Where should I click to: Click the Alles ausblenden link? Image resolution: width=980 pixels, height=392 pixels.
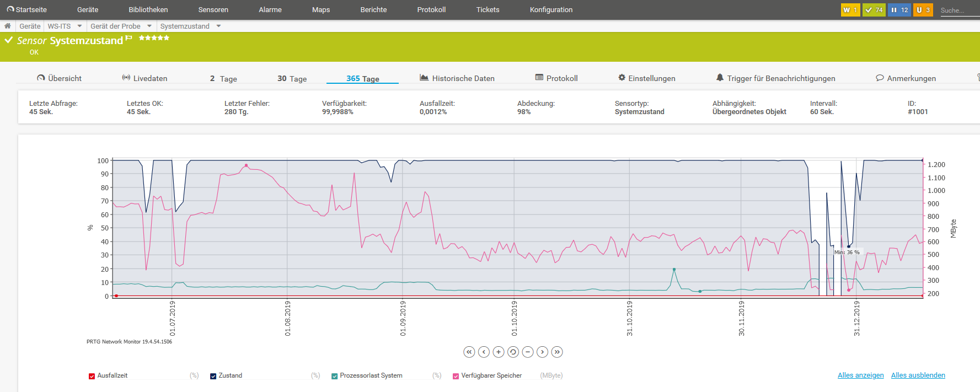pos(918,375)
